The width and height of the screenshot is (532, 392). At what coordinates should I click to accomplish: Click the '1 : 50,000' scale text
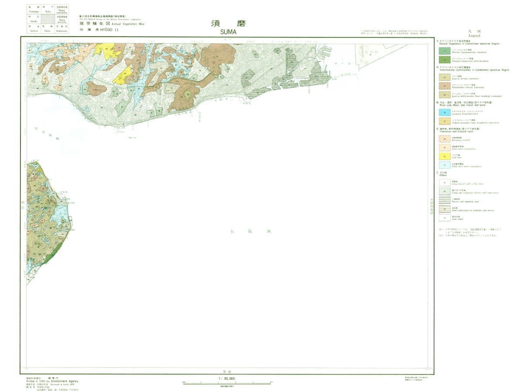pos(227,378)
